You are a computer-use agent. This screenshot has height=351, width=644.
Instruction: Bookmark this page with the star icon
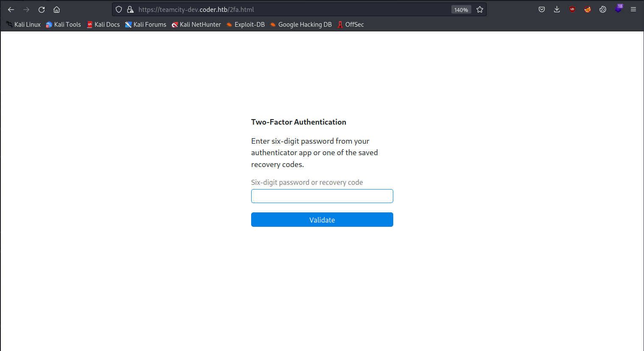coord(480,9)
